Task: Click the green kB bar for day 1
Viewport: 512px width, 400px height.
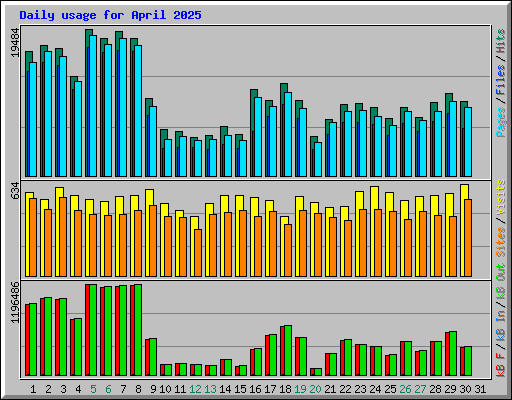Action: [x=33, y=340]
